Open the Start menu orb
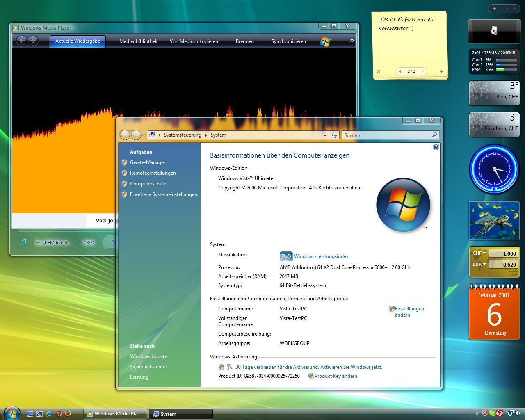This screenshot has width=525, height=420. point(11,413)
